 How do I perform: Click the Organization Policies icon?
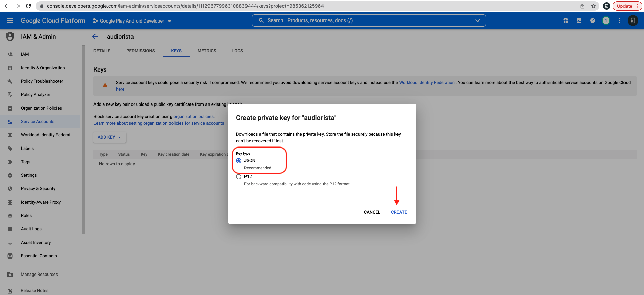(10, 108)
